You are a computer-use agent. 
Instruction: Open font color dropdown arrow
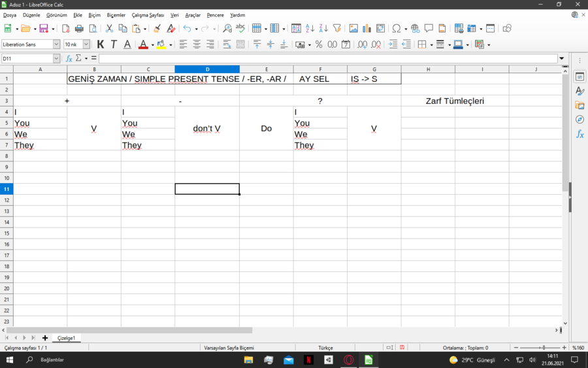(x=153, y=45)
